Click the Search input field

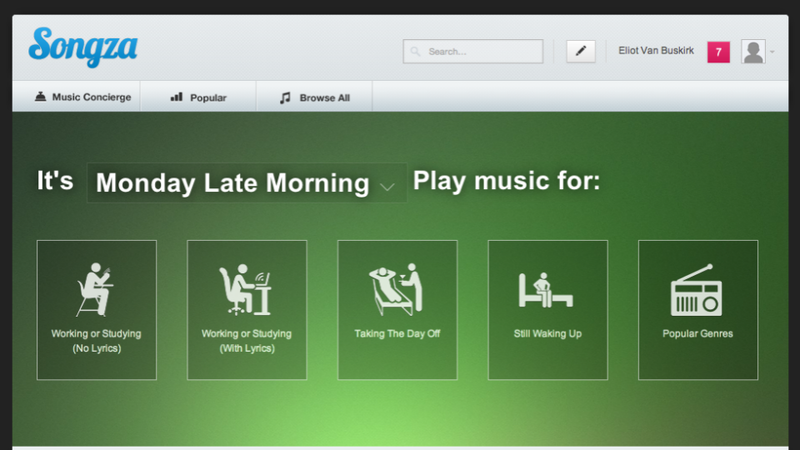click(x=473, y=52)
